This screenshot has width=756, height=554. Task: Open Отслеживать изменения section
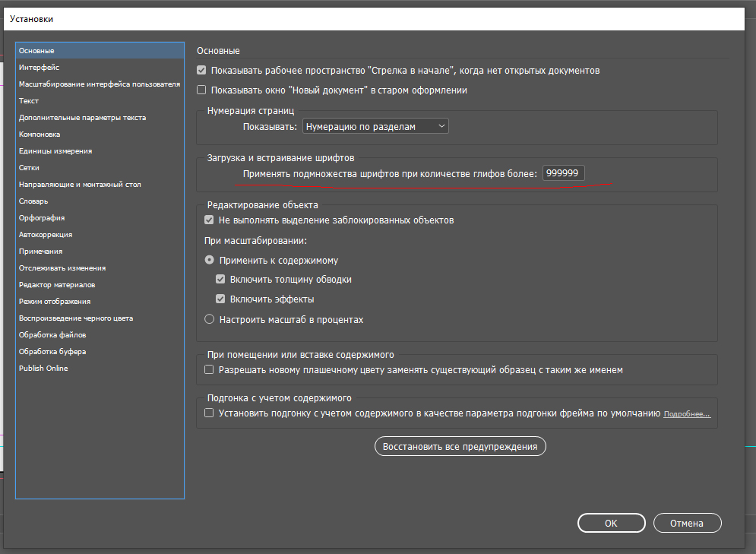(100, 268)
